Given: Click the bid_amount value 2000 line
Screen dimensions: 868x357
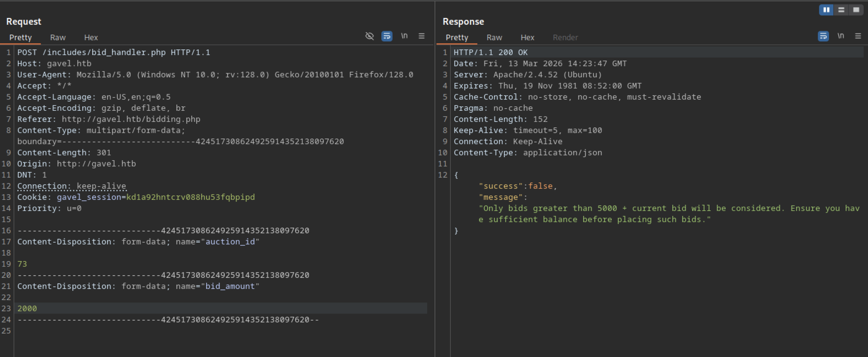Looking at the screenshot, I should pos(27,309).
